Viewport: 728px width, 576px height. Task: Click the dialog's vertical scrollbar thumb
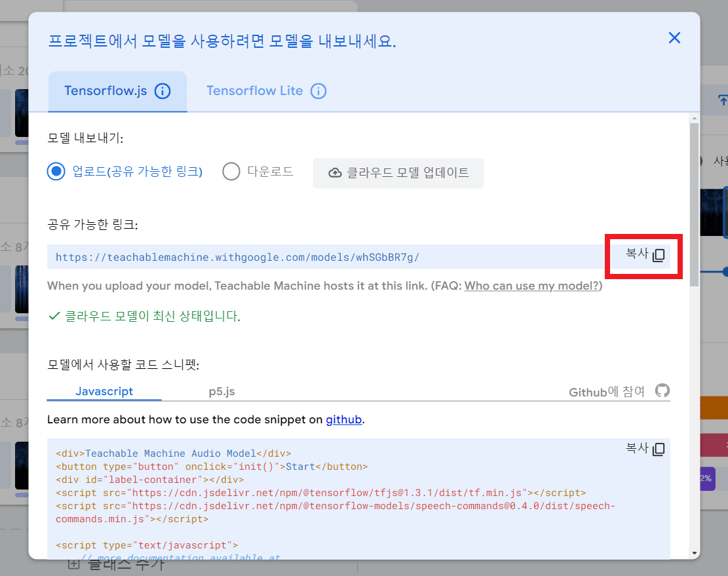coord(694,204)
